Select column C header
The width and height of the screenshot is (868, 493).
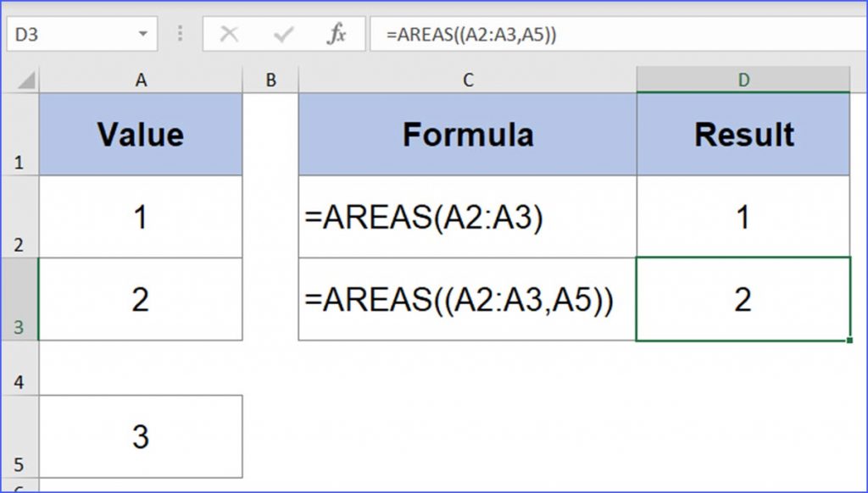coord(468,80)
